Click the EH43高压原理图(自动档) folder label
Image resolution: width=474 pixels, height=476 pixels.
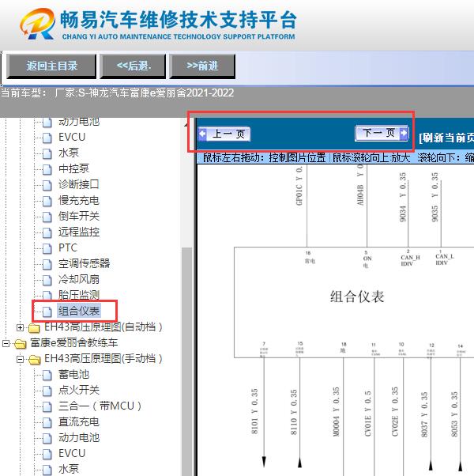[103, 327]
